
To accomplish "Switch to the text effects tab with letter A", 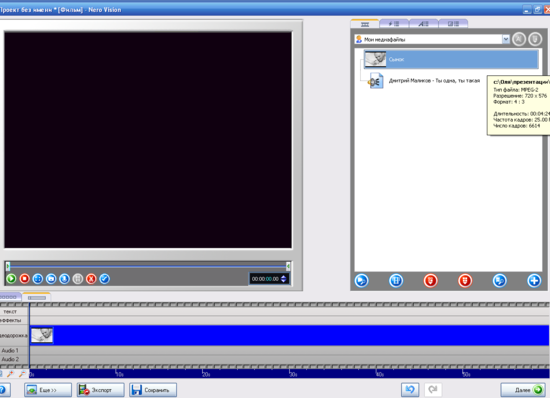I will [424, 24].
